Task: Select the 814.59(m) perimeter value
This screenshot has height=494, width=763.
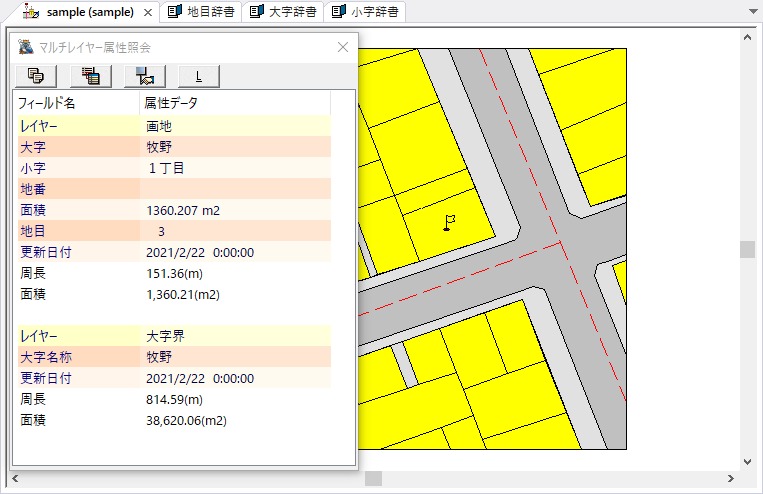Action: point(174,400)
